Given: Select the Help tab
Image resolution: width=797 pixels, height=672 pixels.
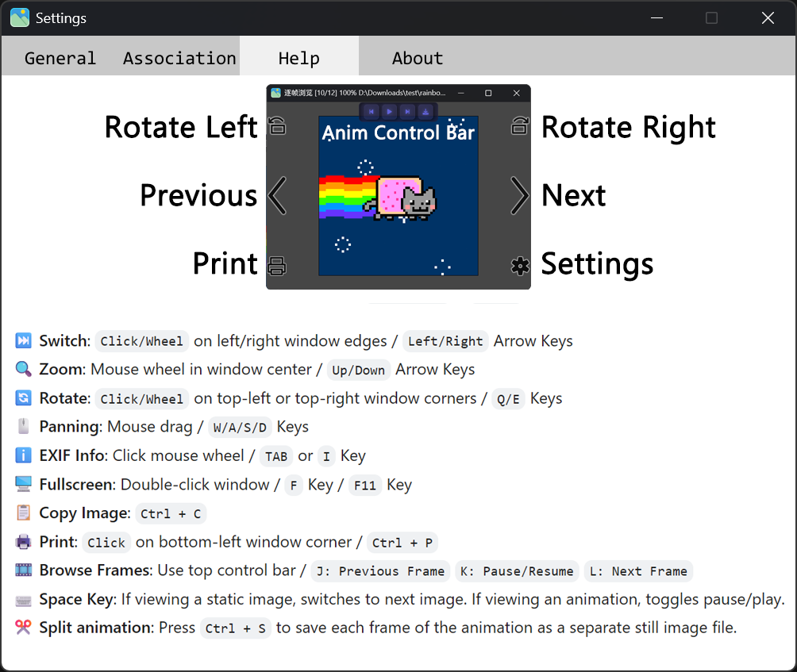Looking at the screenshot, I should (x=299, y=57).
